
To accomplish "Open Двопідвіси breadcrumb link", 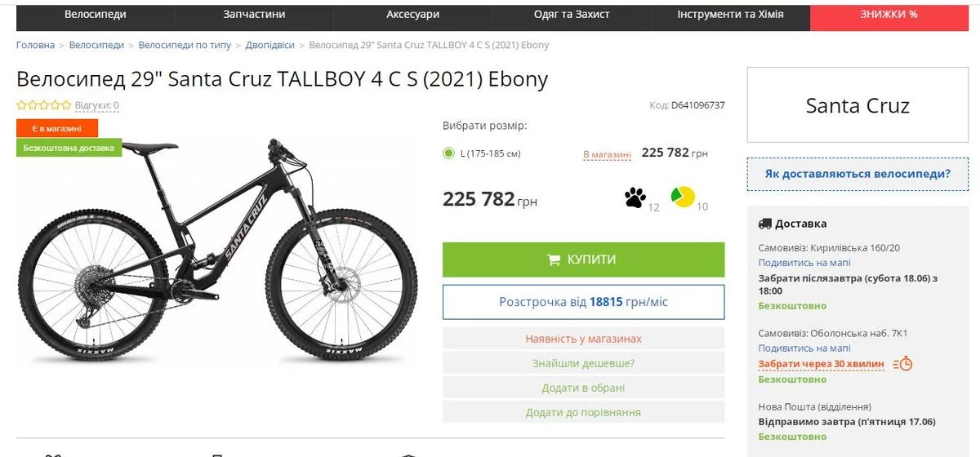I will (x=270, y=45).
